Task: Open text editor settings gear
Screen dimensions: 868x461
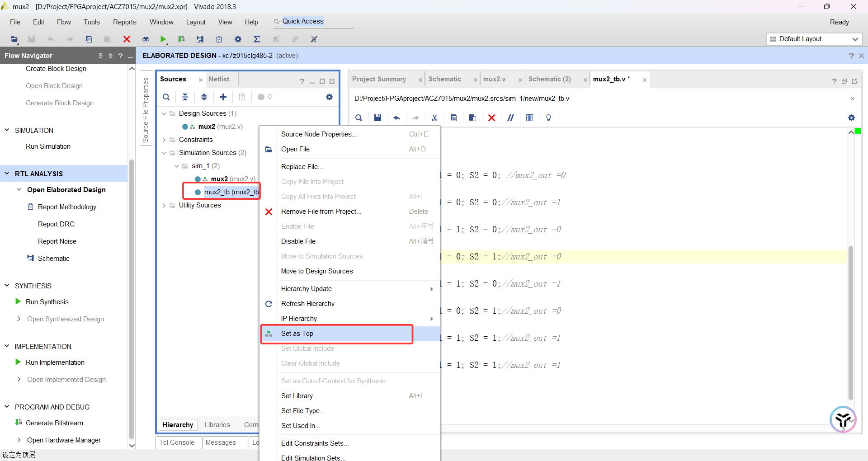Action: [x=851, y=118]
